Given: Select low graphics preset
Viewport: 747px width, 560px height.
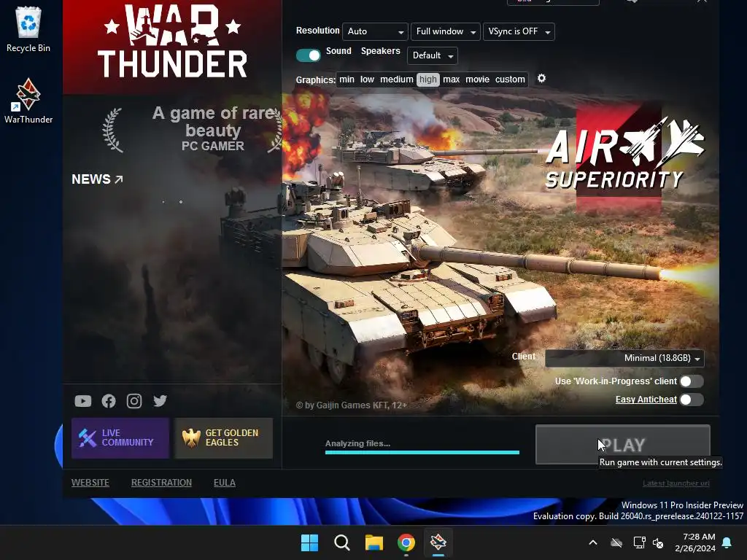Looking at the screenshot, I should tap(368, 79).
